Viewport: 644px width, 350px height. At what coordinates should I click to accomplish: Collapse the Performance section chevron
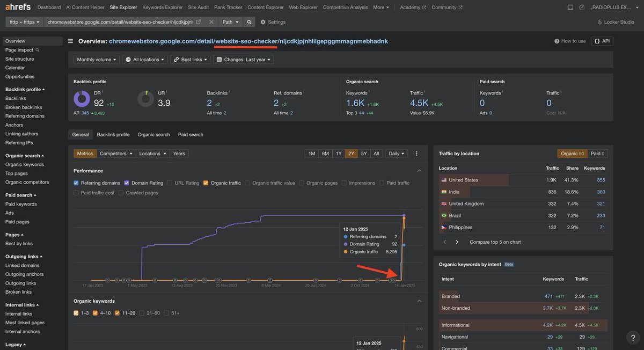pyautogui.click(x=419, y=171)
